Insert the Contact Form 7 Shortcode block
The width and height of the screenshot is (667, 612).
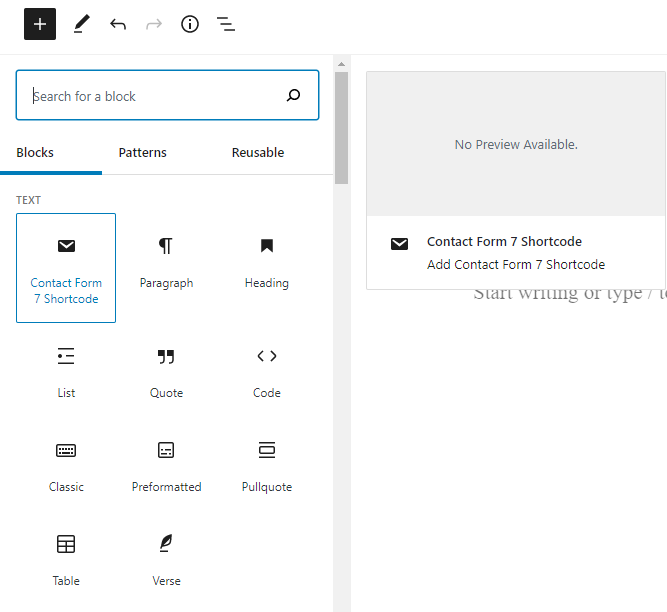66,268
